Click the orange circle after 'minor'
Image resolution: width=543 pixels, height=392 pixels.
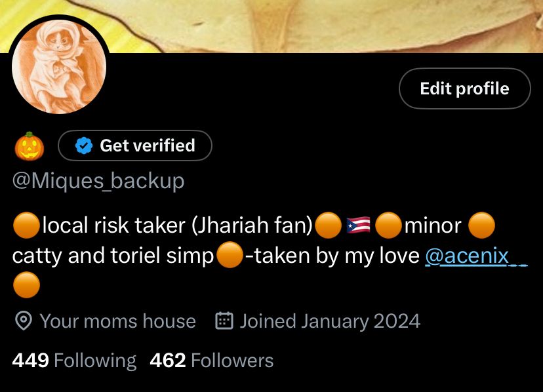tap(481, 225)
